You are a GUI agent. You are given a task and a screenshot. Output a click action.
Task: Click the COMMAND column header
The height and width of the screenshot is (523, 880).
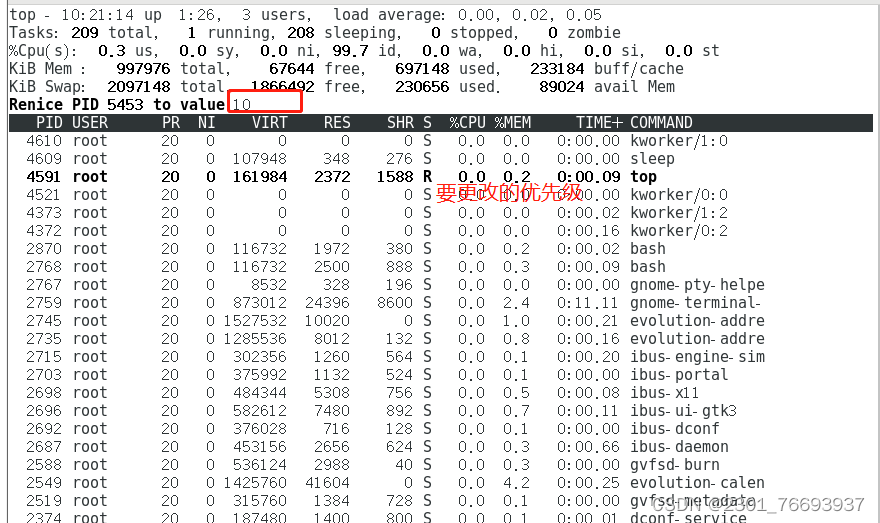661,122
